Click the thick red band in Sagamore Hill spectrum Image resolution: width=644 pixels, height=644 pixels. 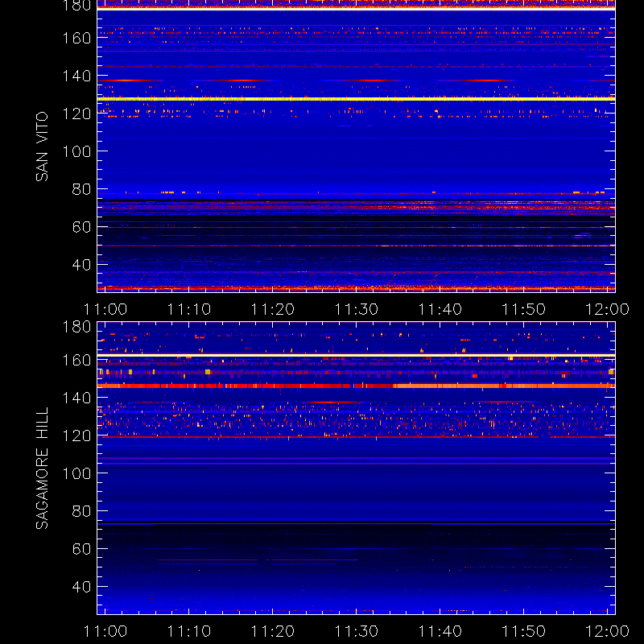tap(356, 386)
